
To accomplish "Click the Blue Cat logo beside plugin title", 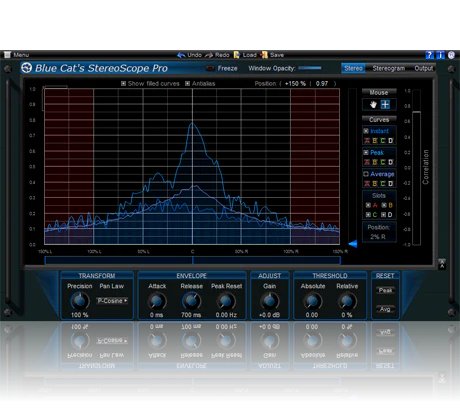I will pos(26,68).
